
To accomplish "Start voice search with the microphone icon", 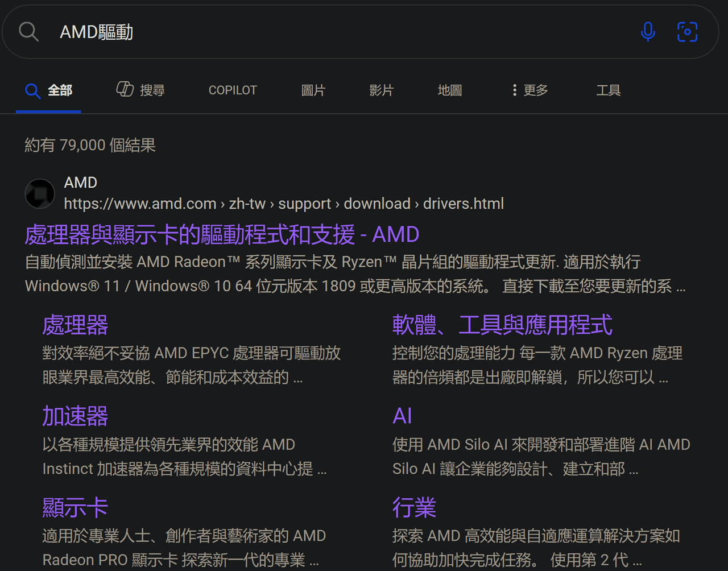I will (648, 32).
